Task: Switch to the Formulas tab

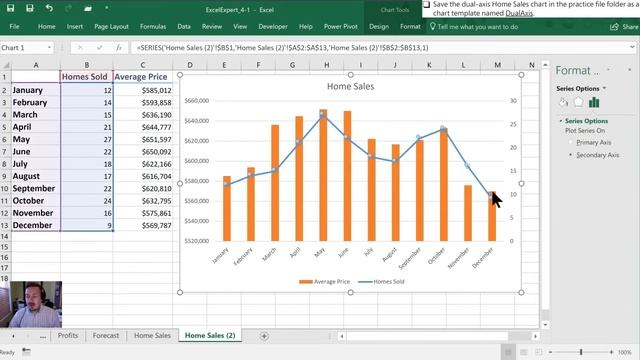Action: tap(153, 27)
